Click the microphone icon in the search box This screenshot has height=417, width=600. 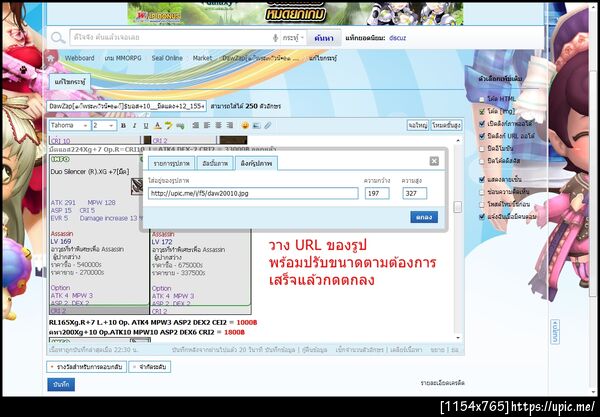click(275, 38)
